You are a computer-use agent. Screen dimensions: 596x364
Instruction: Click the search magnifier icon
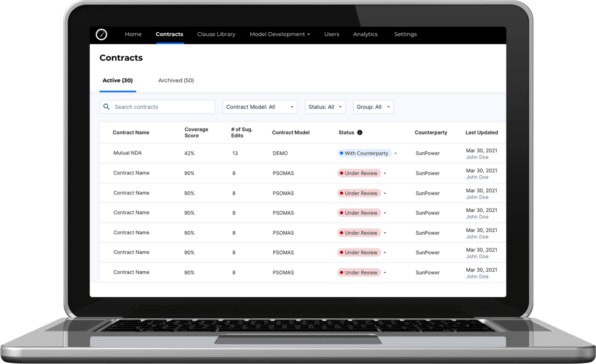pyautogui.click(x=106, y=107)
